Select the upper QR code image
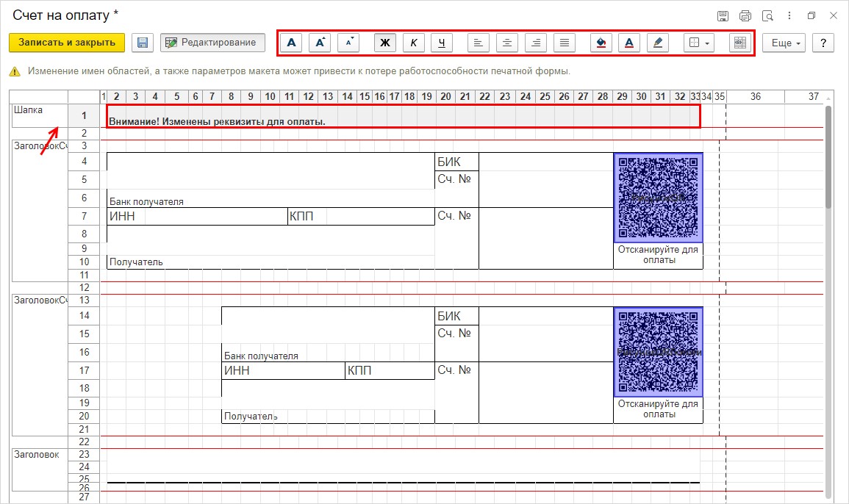 tap(659, 198)
